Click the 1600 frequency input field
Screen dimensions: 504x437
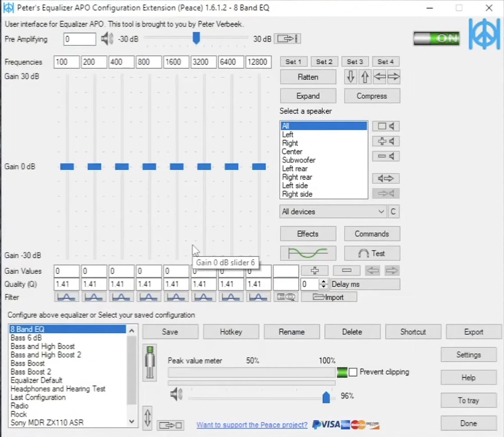(x=176, y=62)
